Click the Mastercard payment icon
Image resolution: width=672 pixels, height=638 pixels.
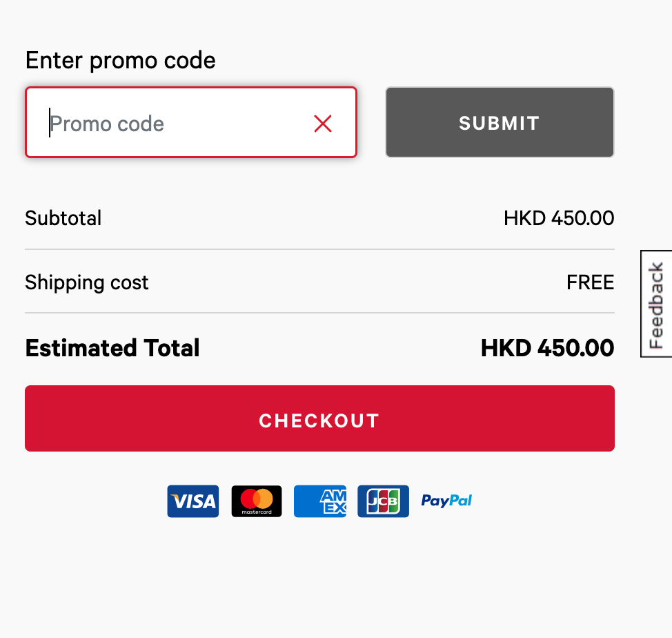coord(257,501)
